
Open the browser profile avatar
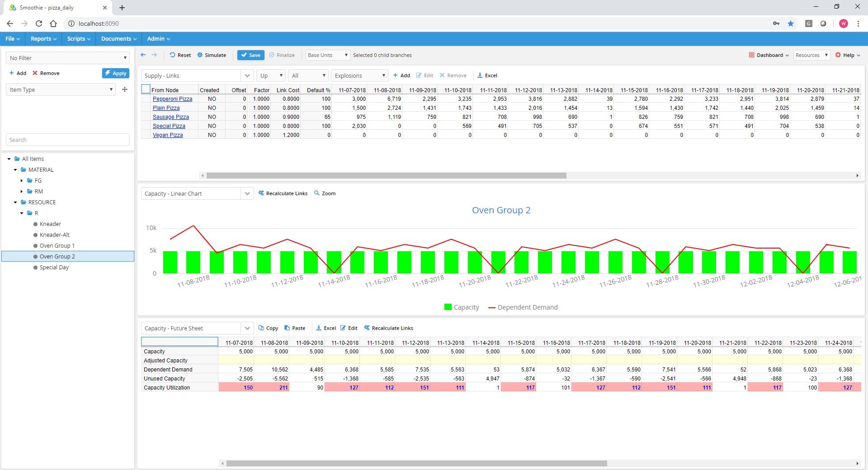843,23
